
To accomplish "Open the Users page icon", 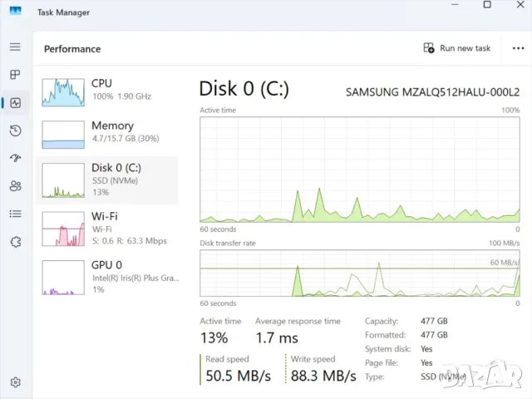I will [15, 186].
